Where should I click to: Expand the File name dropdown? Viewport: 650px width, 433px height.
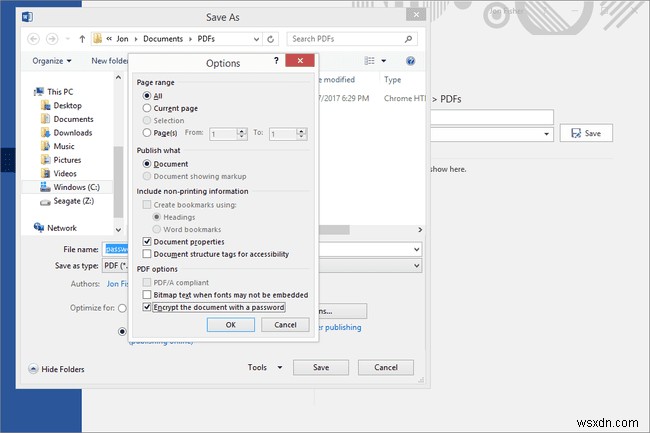(416, 249)
